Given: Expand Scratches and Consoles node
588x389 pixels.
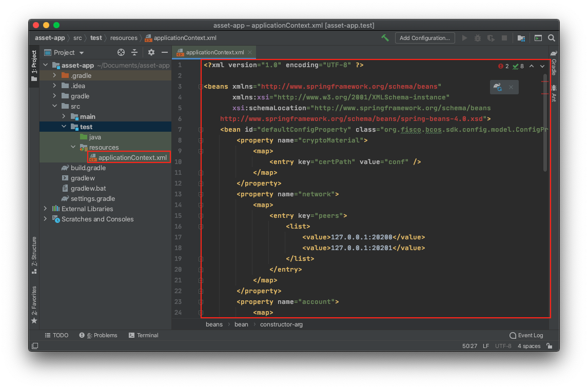Looking at the screenshot, I should (46, 219).
